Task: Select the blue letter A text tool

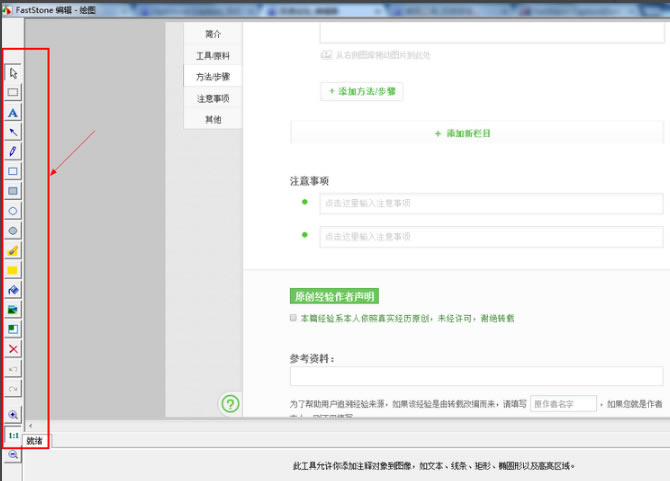Action: pos(13,112)
